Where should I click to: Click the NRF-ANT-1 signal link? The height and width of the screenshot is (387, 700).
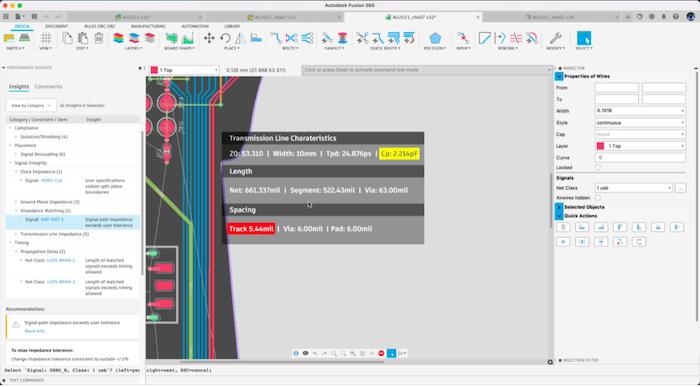52,220
